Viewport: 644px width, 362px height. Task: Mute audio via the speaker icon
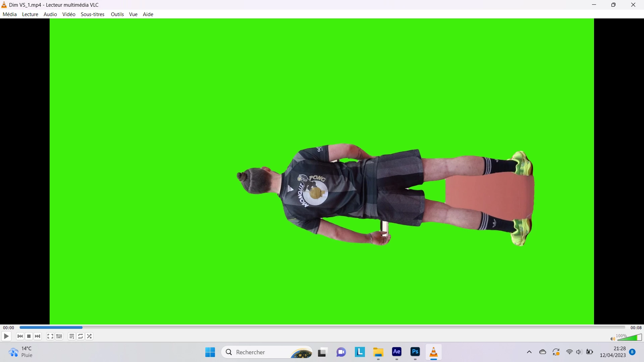click(612, 339)
